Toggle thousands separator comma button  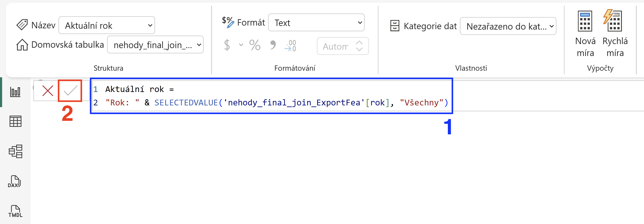(273, 45)
